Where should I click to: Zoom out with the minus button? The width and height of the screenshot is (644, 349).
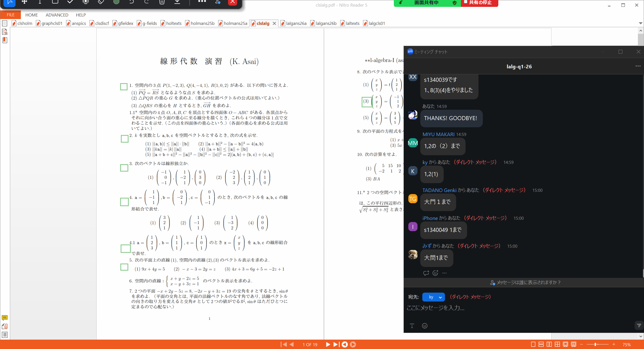(581, 344)
